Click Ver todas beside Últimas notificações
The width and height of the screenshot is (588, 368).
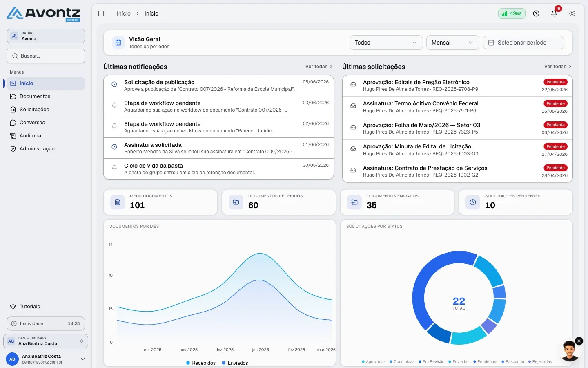(x=319, y=67)
